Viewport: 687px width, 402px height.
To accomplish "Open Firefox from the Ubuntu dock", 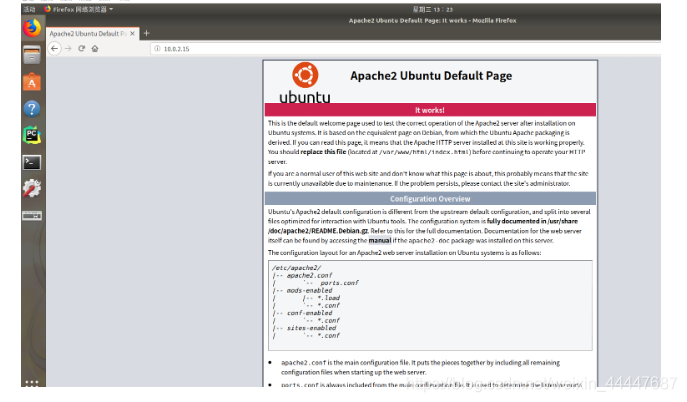I will [32, 28].
